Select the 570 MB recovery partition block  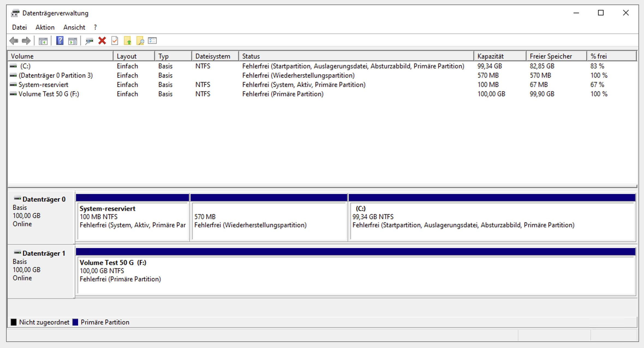click(269, 221)
